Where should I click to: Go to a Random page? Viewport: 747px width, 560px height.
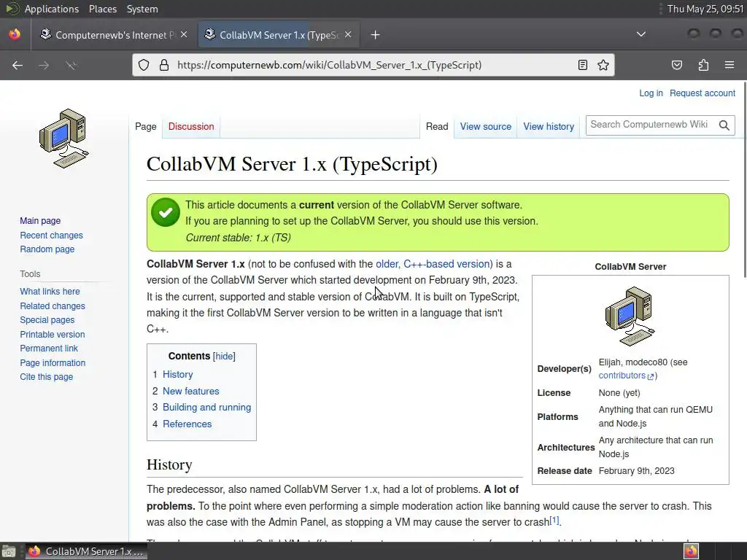pos(47,249)
